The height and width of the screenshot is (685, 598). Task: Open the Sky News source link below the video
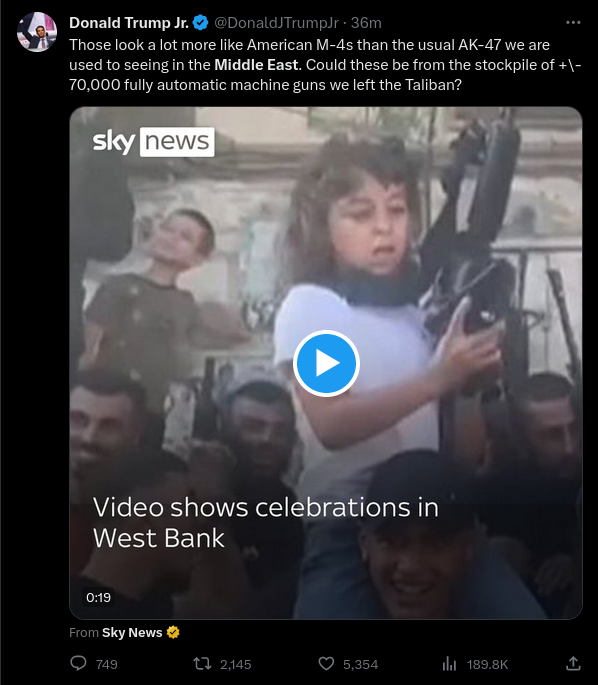pyautogui.click(x=132, y=632)
